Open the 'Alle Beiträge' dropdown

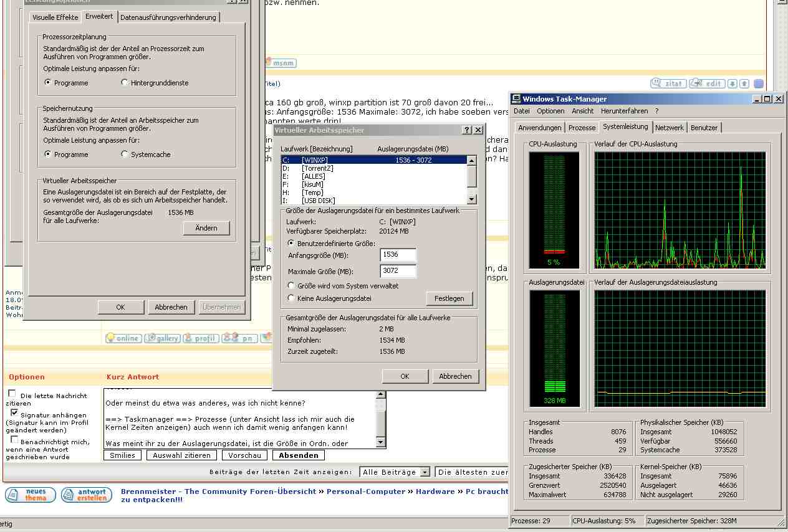tap(425, 472)
